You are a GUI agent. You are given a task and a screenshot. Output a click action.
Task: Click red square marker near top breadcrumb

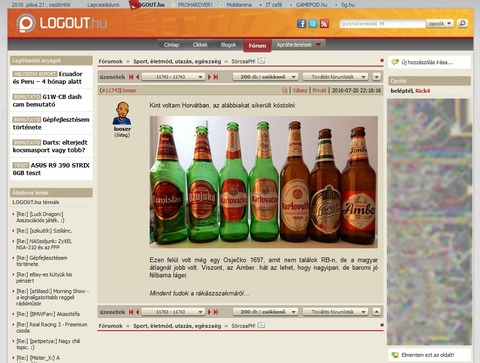tap(382, 60)
